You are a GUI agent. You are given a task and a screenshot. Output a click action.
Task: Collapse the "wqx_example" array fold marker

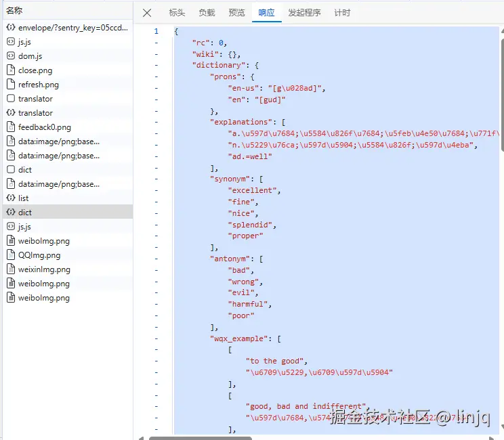click(x=156, y=338)
